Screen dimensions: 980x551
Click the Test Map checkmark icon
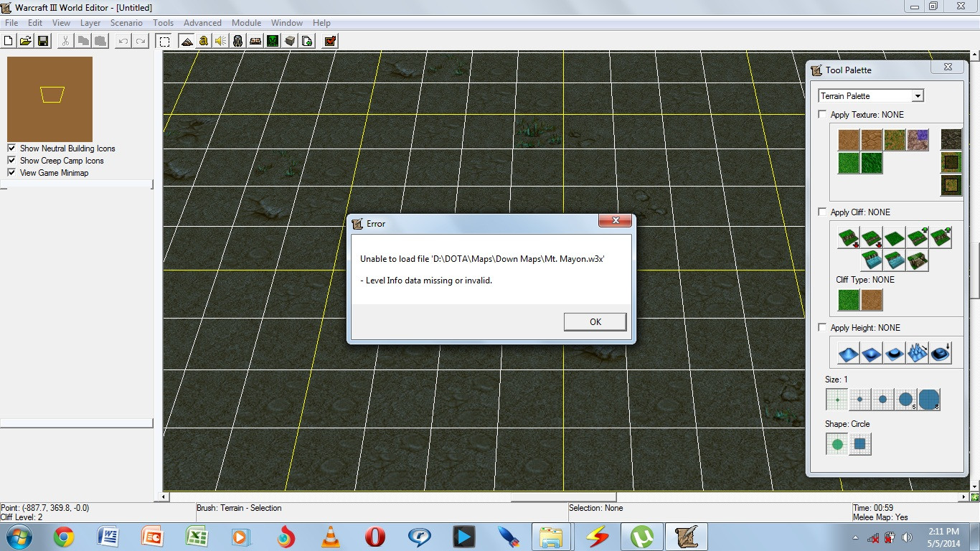330,41
